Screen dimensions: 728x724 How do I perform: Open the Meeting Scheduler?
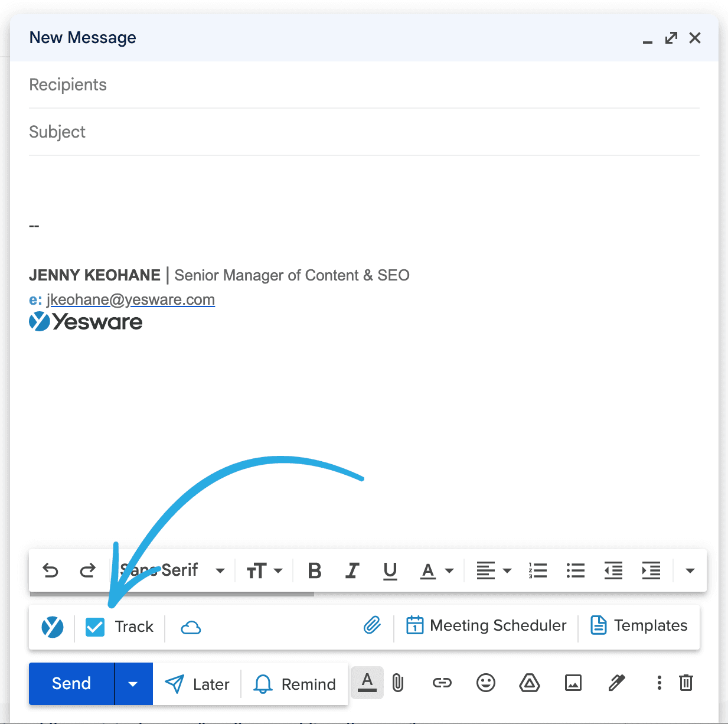pyautogui.click(x=487, y=625)
